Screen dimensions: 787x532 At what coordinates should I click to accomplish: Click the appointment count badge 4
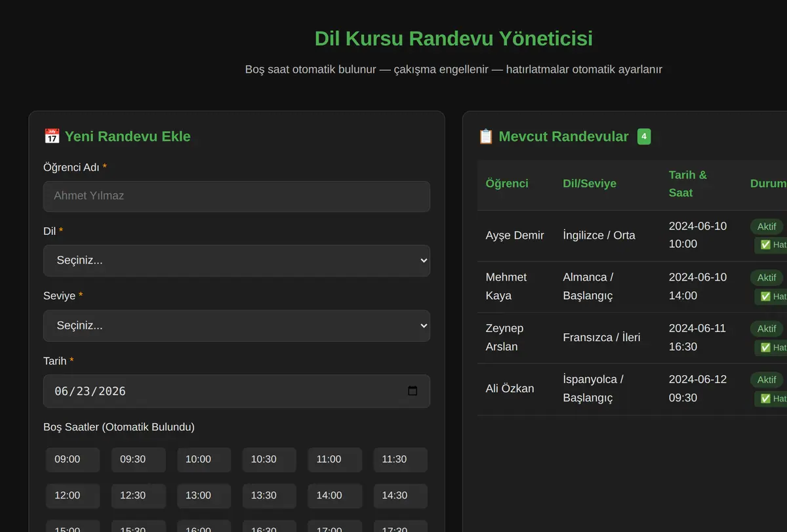(x=644, y=136)
